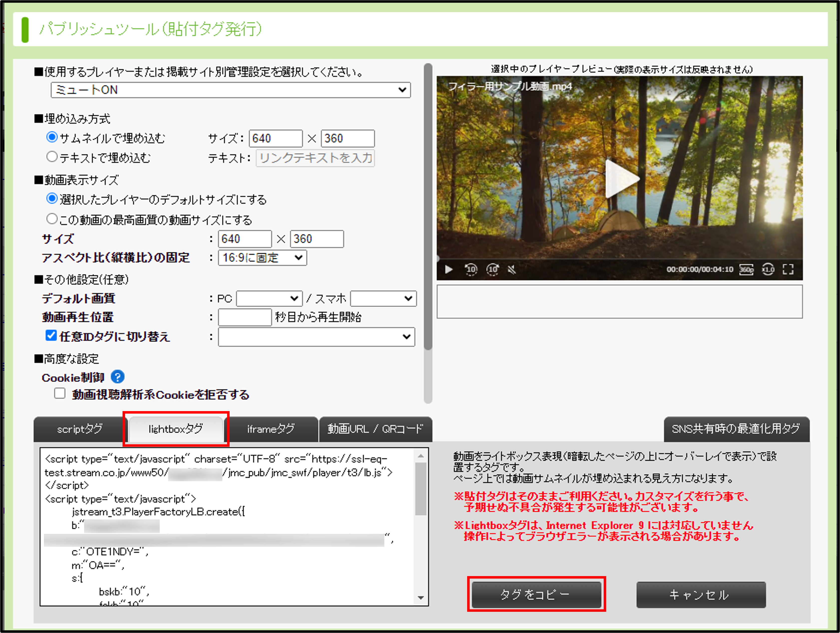840x633 pixels.
Task: Choose この動画の最高画質の動画サイズにする radio
Action: (52, 219)
